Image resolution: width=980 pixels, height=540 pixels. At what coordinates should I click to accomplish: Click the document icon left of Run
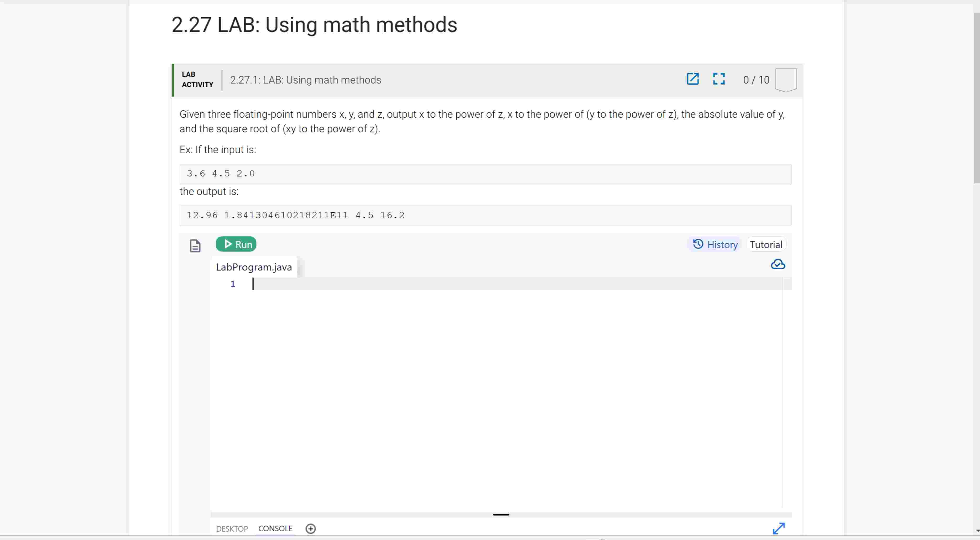[195, 246]
